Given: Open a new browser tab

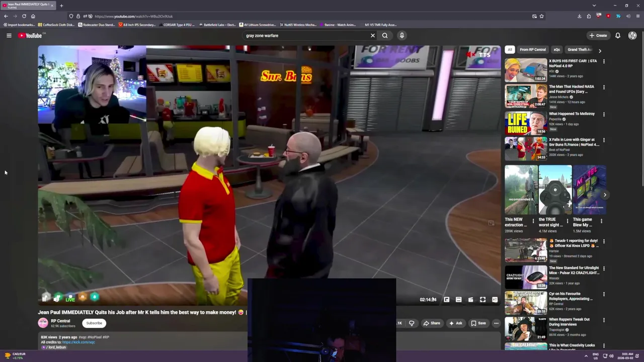Looking at the screenshot, I should [61, 6].
